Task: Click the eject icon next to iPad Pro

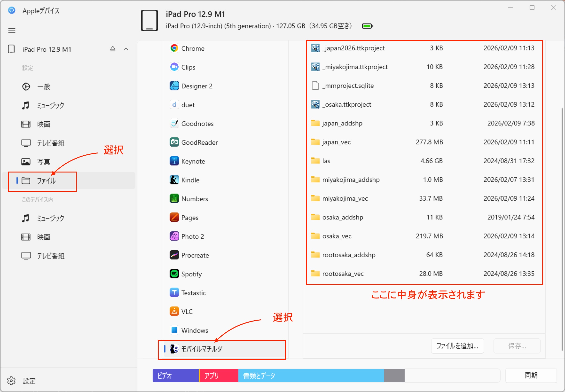Action: pyautogui.click(x=113, y=49)
